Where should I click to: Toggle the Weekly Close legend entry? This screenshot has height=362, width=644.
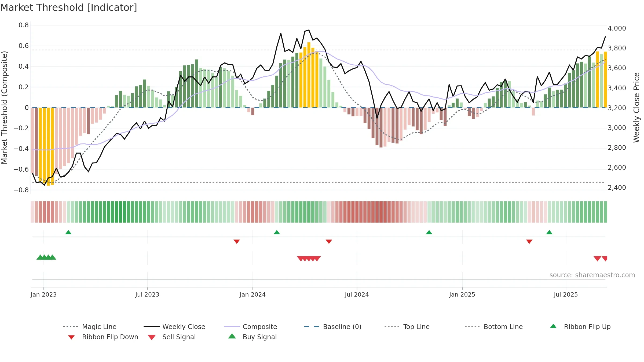174,327
